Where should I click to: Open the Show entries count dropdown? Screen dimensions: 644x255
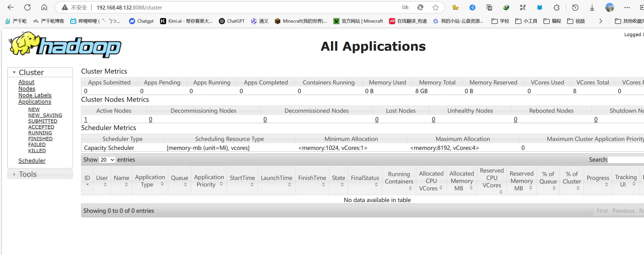pos(107,160)
